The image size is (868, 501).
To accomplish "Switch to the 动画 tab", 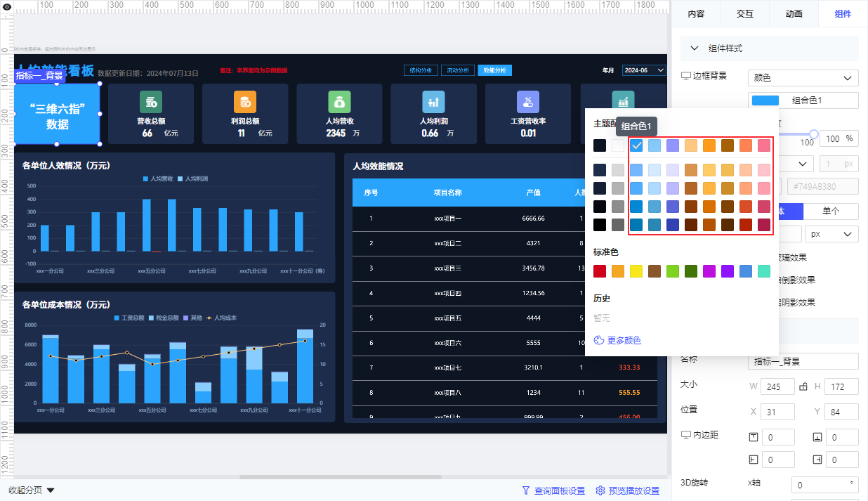I will 794,14.
